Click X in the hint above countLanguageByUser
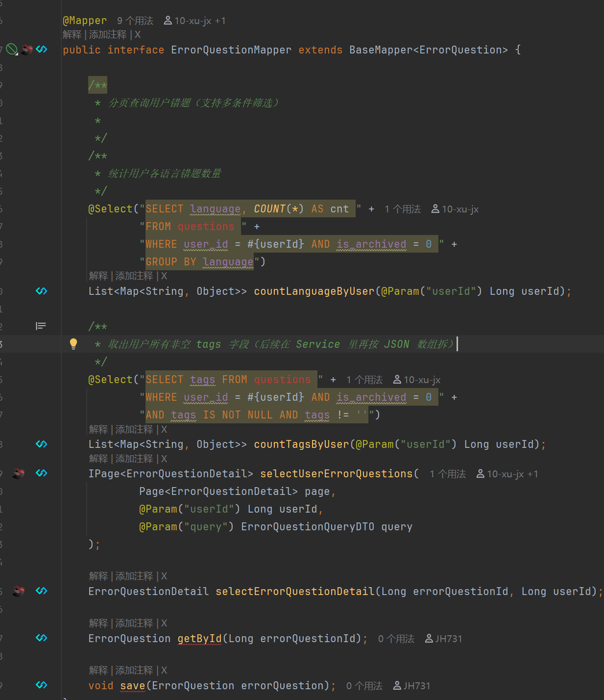Image resolution: width=604 pixels, height=700 pixels. (x=164, y=276)
